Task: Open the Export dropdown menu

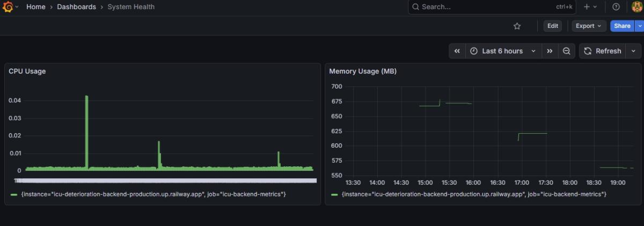Action: point(589,26)
